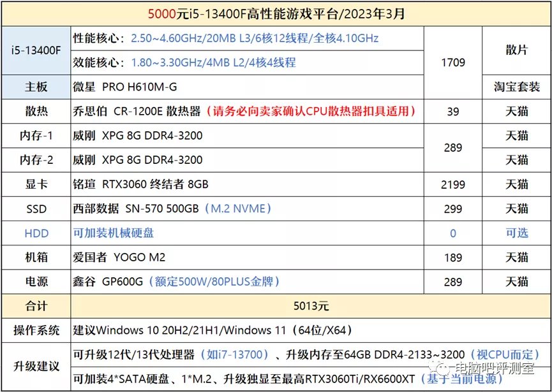552x392 pixels.
Task: Click the "可加装4*SATA硬盘" upgrade line
Action: 288,379
